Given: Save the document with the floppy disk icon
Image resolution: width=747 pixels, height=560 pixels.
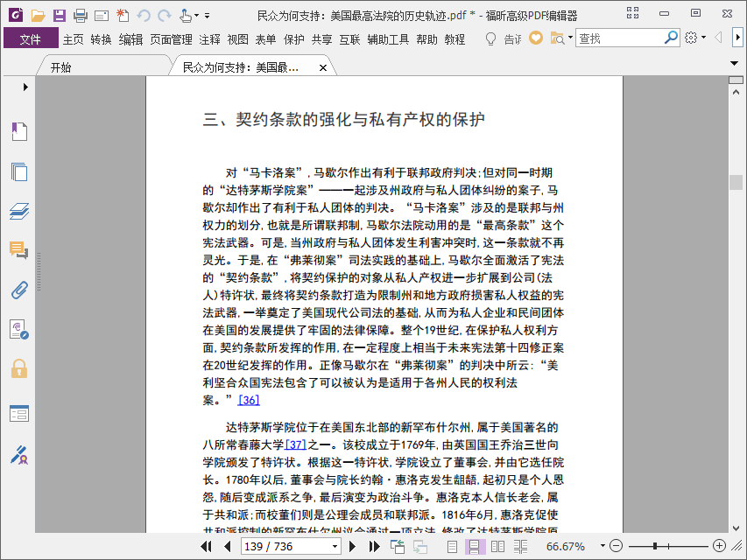Looking at the screenshot, I should click(x=59, y=16).
